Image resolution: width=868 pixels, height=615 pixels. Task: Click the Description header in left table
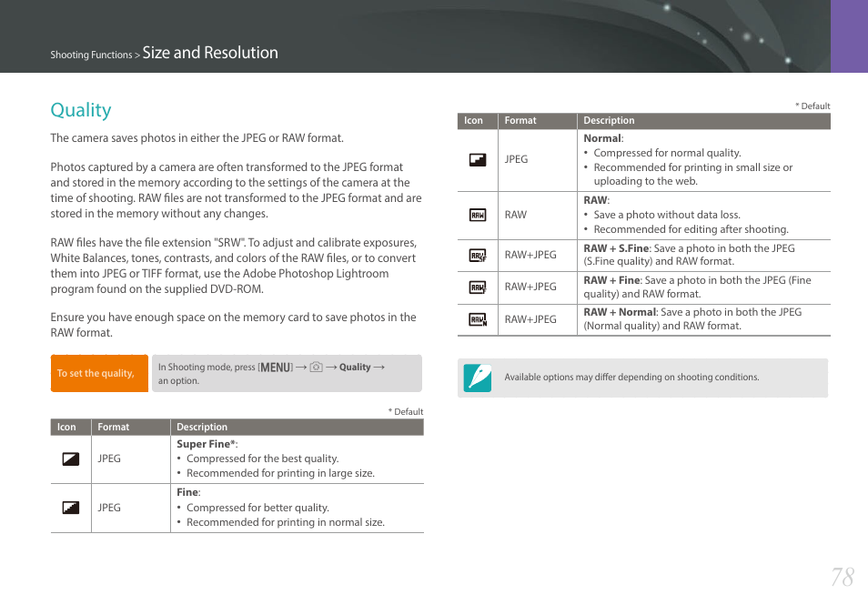(x=202, y=427)
